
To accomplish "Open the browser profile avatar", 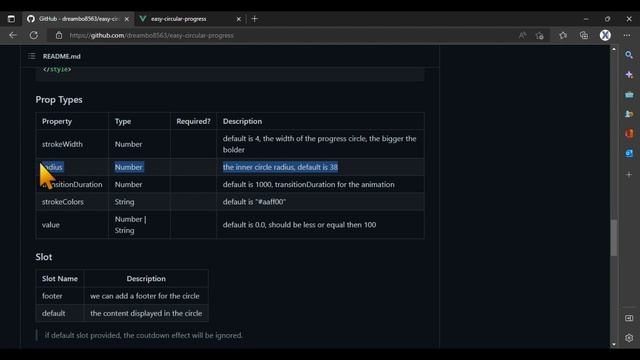I will click(605, 36).
